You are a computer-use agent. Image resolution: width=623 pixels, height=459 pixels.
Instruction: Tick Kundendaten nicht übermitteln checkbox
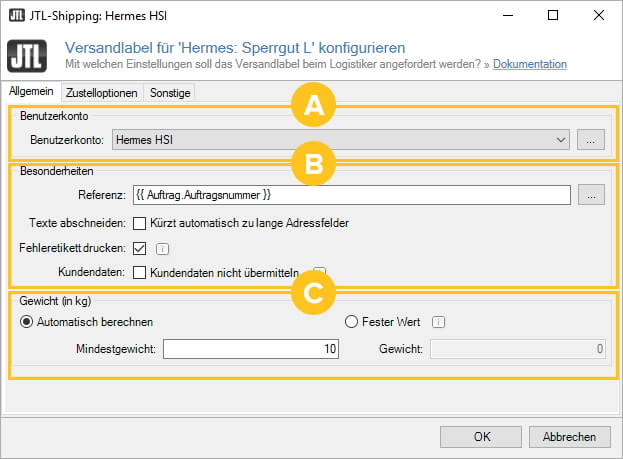click(140, 272)
